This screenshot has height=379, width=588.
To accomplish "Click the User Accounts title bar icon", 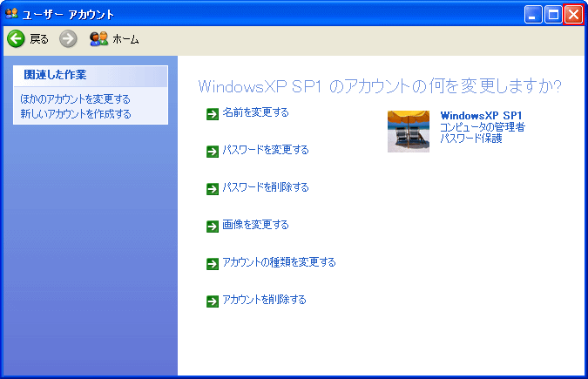I will coord(11,14).
